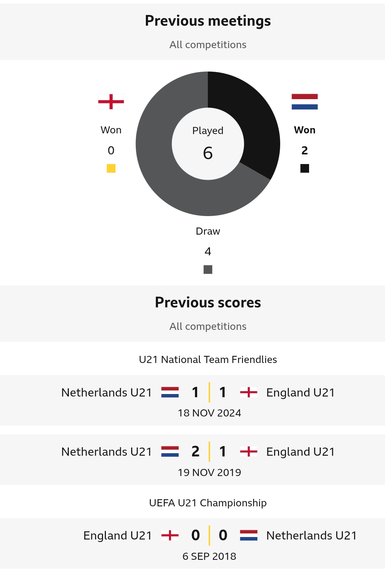Click the black Netherlands wins legend swatch
Viewport: 385px width, 588px height.
point(304,168)
